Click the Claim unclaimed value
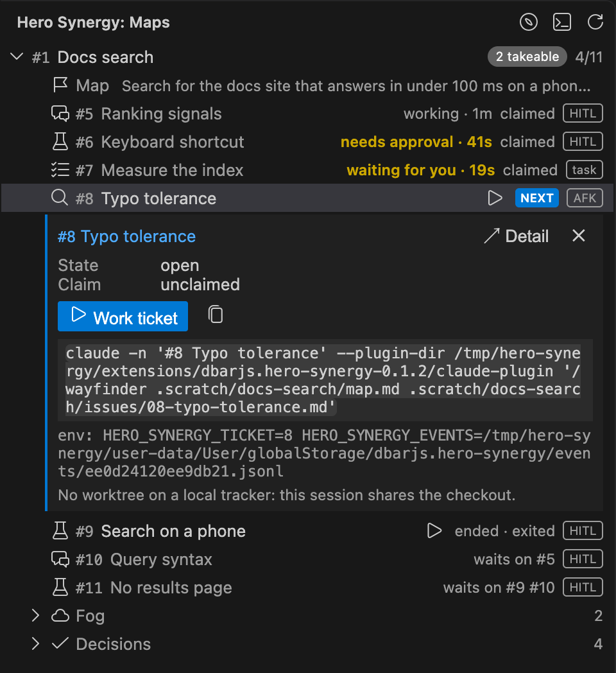 pyautogui.click(x=200, y=284)
